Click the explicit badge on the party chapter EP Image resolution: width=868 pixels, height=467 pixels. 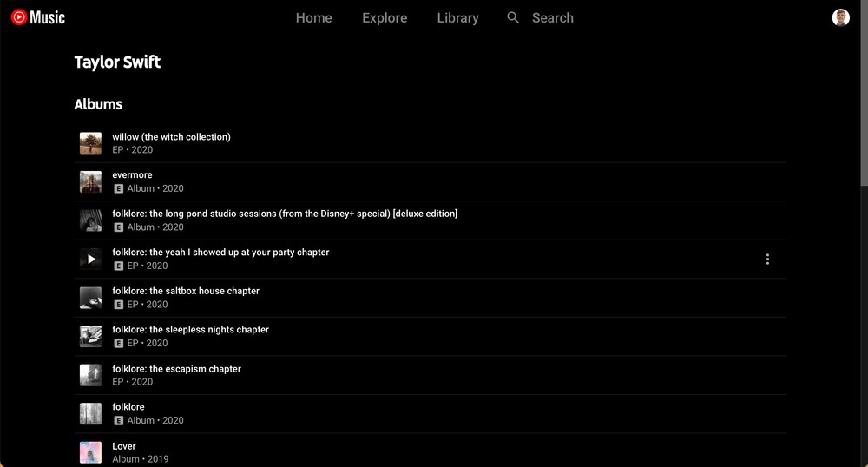point(118,266)
